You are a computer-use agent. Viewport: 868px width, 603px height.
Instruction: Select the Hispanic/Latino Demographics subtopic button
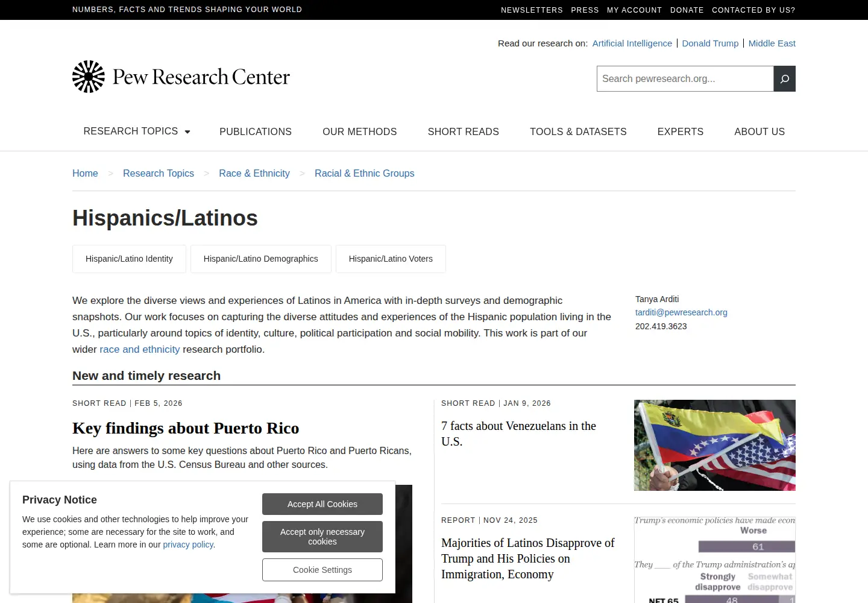point(261,259)
